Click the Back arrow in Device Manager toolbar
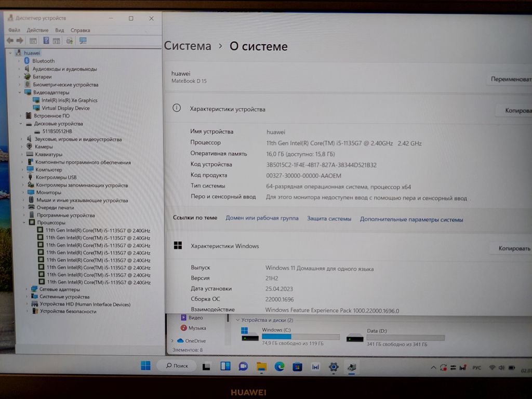This screenshot has height=399, width=532. tap(10, 41)
